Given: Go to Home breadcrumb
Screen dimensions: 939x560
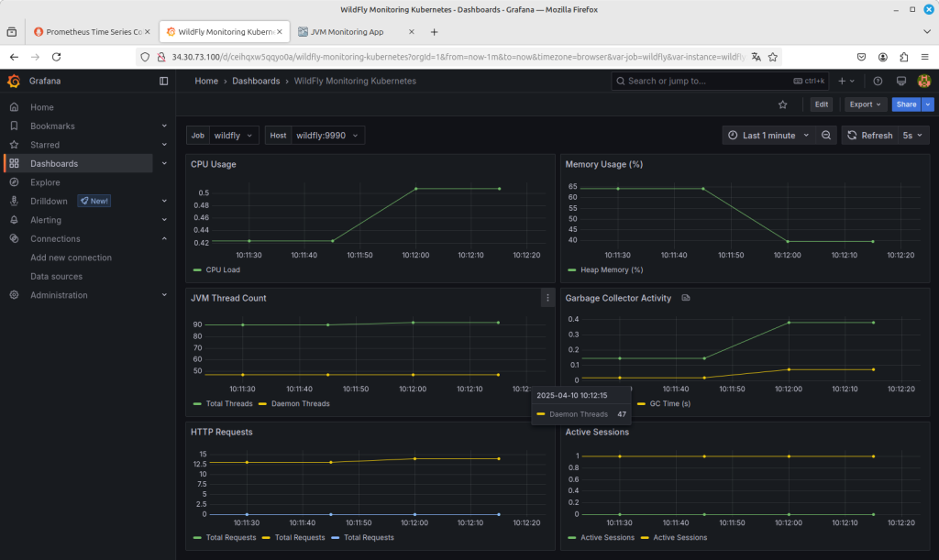Looking at the screenshot, I should 206,81.
